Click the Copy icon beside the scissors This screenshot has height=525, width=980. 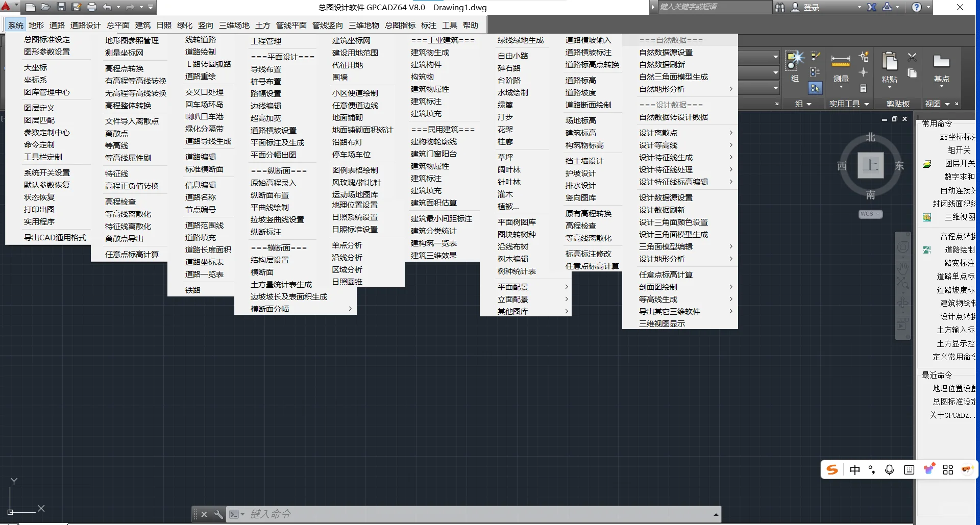click(912, 73)
